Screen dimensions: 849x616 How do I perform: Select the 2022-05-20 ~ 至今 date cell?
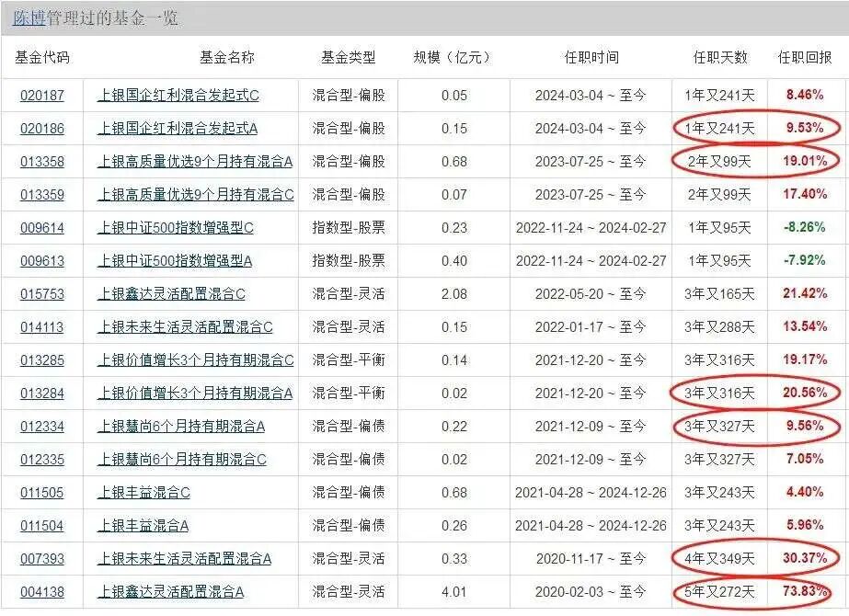tap(591, 294)
